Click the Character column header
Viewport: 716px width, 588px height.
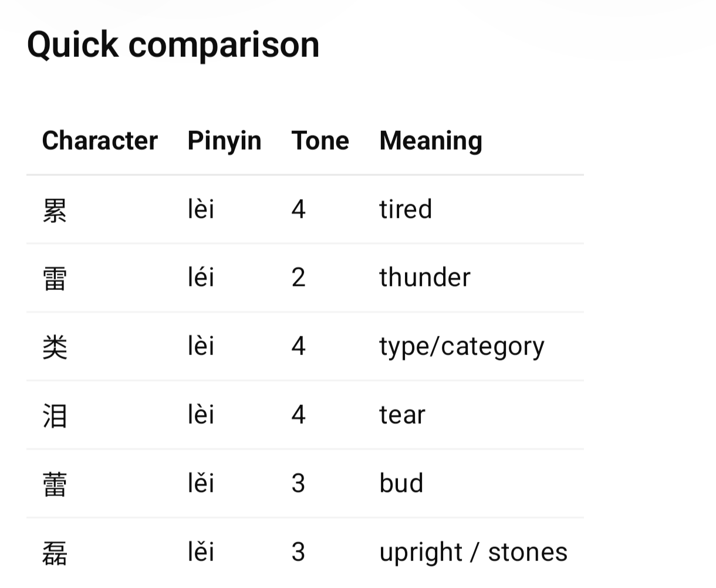click(100, 141)
